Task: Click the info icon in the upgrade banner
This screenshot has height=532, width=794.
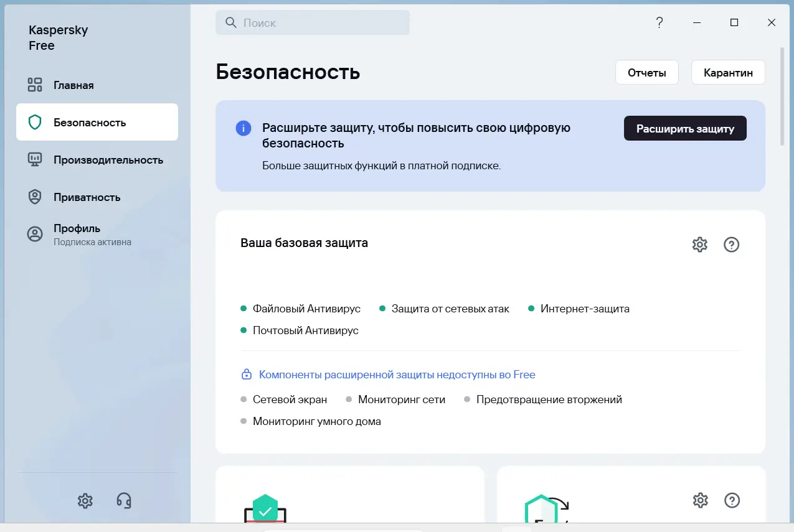Action: pyautogui.click(x=243, y=128)
